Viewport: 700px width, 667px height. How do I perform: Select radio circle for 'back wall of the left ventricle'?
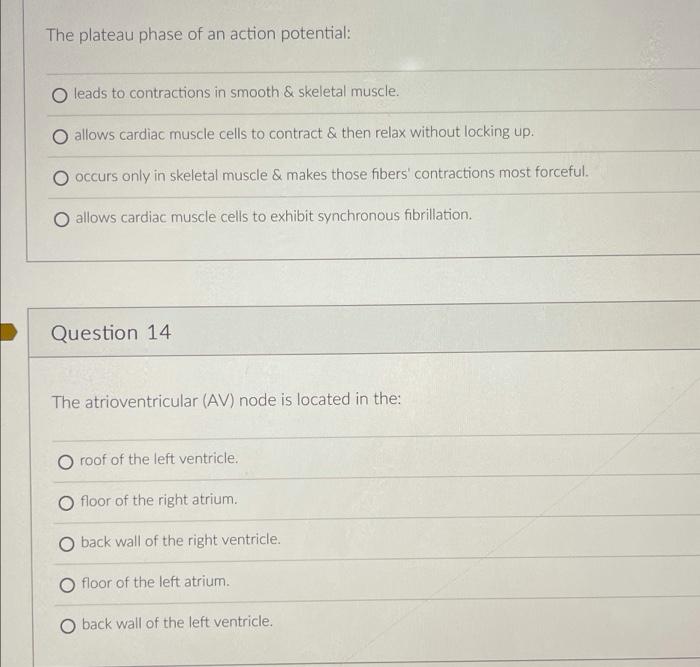[x=68, y=626]
